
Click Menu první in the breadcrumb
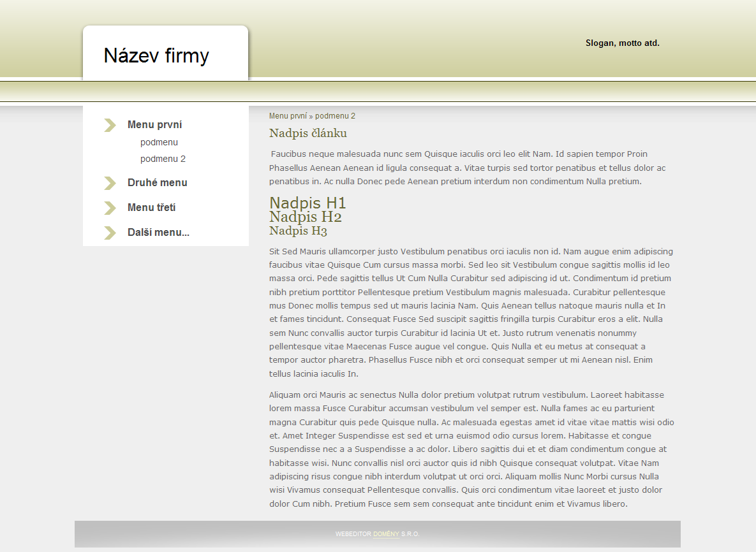(288, 116)
